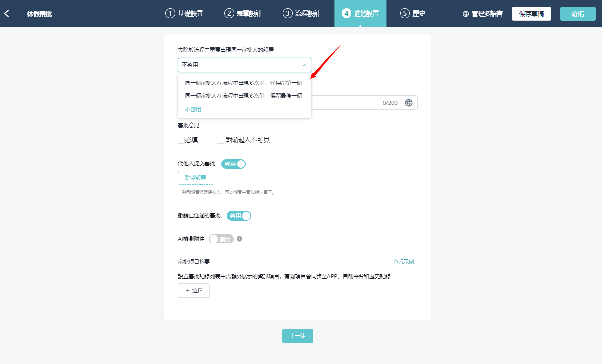The image size is (602, 364).
Task: Click the globe icon beside text field
Action: 408,103
